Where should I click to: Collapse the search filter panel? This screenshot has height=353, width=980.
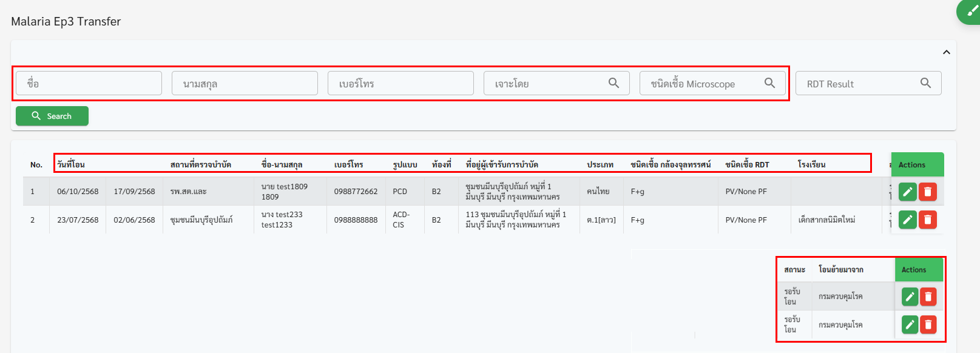(x=946, y=53)
